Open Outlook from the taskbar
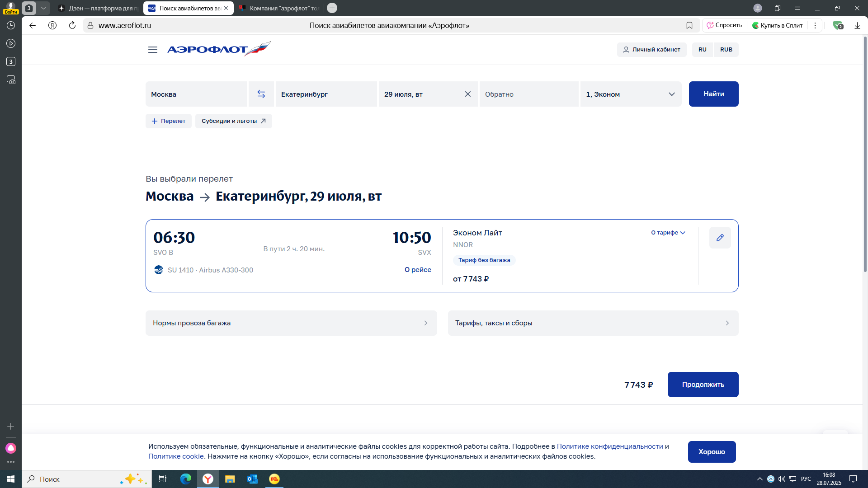 (x=252, y=479)
